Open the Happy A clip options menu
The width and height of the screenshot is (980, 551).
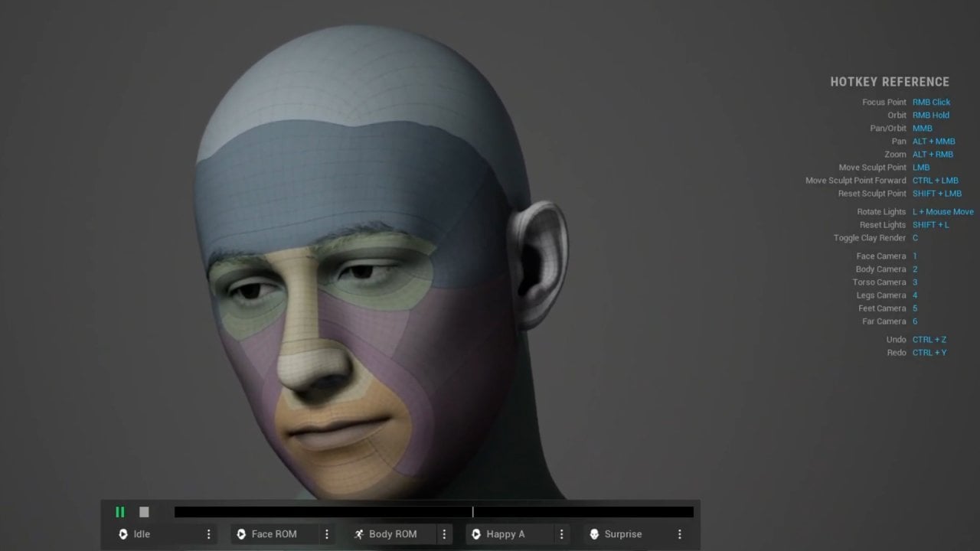pyautogui.click(x=561, y=534)
